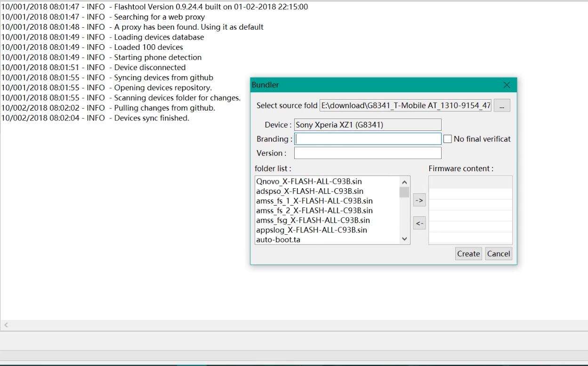Click the log pane's left scroll arrow
Screen dimensions: 588x366
tap(6, 325)
